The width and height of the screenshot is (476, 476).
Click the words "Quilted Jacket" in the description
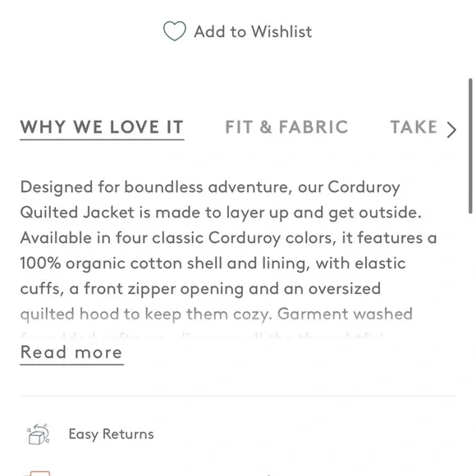point(77,213)
